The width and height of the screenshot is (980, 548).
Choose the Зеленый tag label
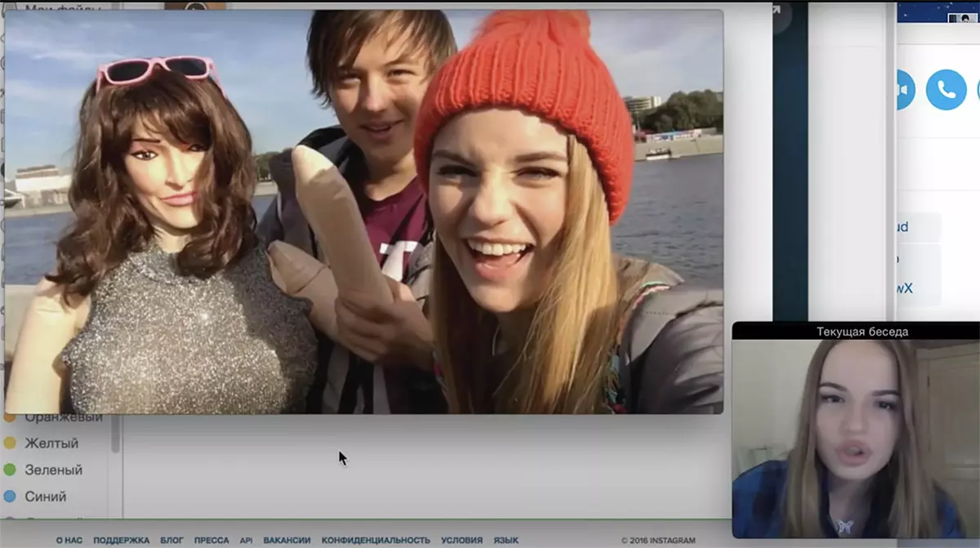(x=54, y=470)
